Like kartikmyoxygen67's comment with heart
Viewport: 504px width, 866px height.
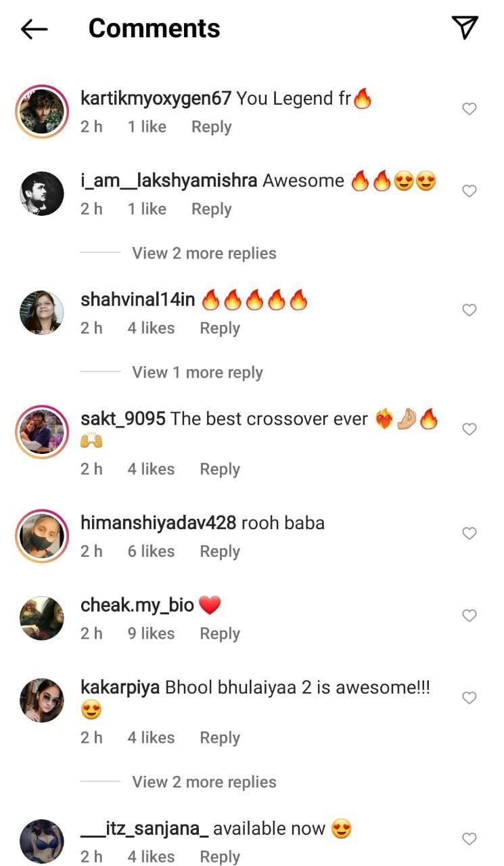(469, 109)
